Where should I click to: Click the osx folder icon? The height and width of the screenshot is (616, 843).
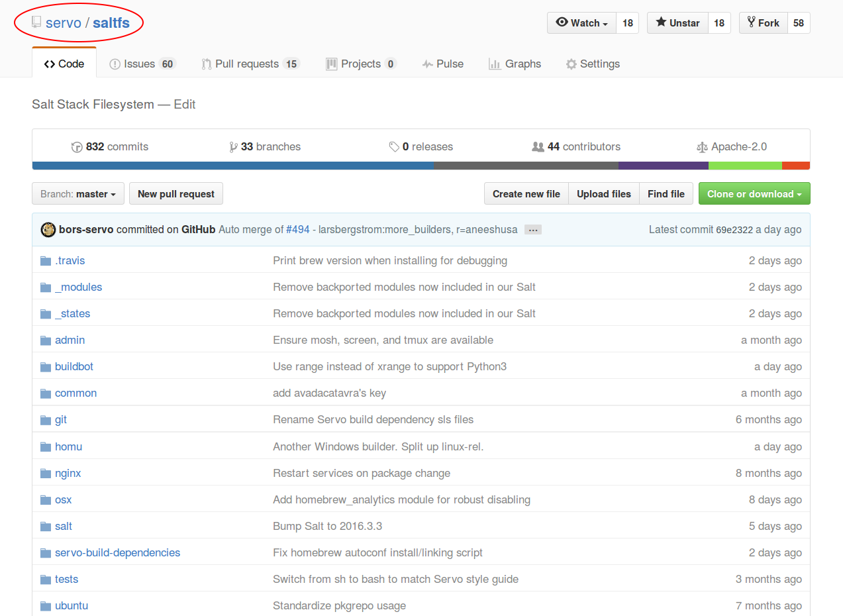pos(46,500)
